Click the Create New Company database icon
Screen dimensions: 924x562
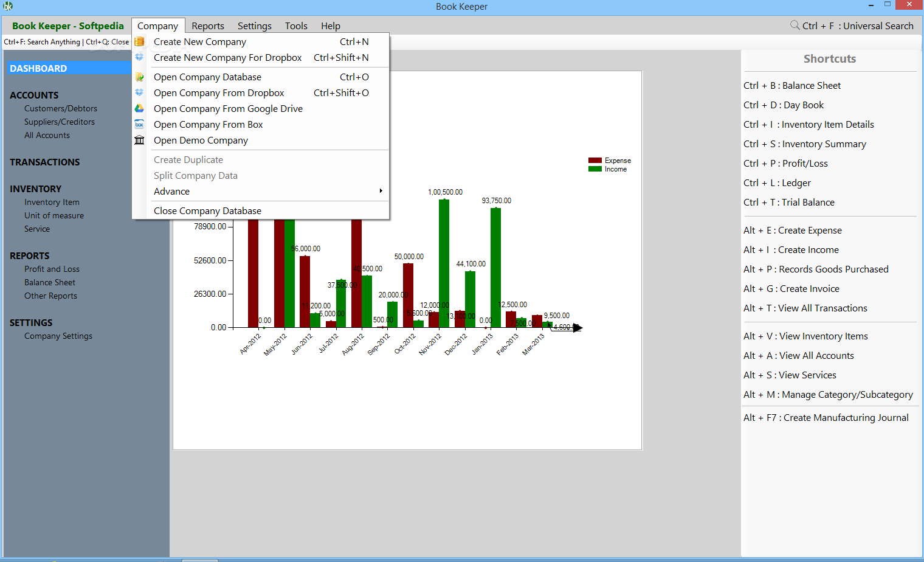(139, 42)
